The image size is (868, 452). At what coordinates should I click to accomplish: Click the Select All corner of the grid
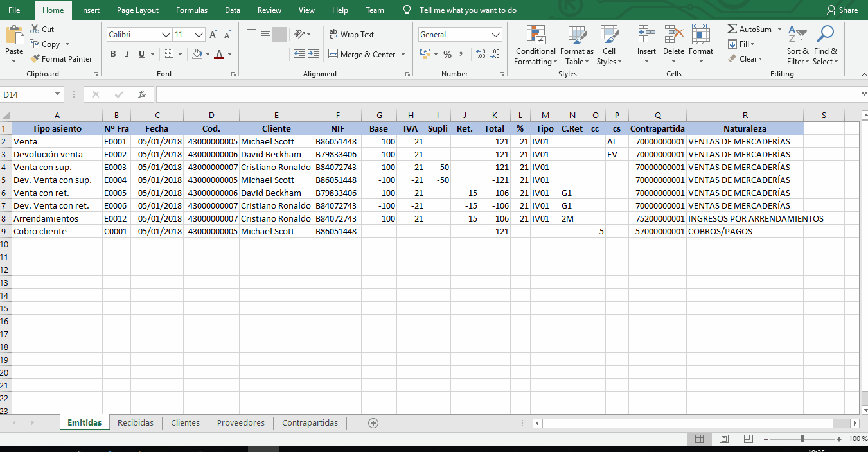[x=6, y=116]
